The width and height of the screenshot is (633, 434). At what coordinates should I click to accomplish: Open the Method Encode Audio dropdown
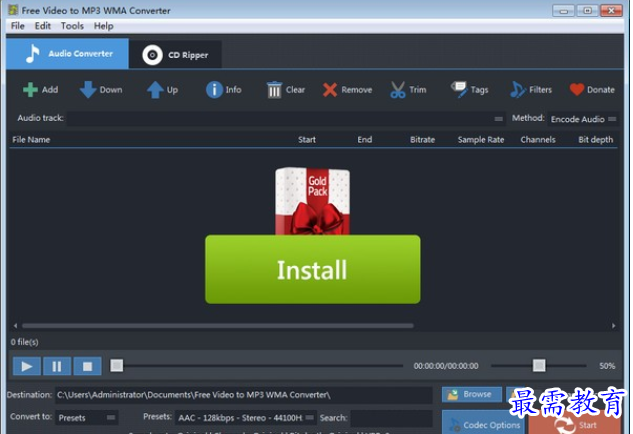click(583, 119)
